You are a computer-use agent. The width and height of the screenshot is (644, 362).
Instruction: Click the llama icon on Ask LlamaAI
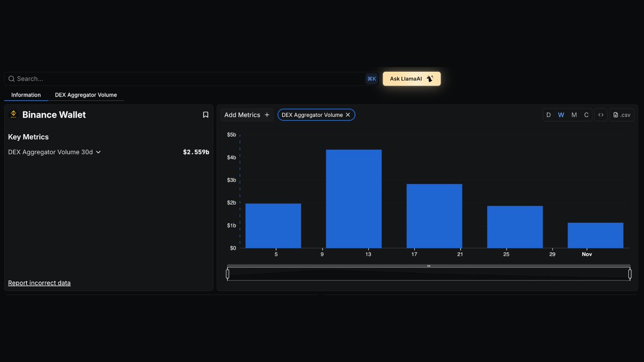[x=430, y=79]
